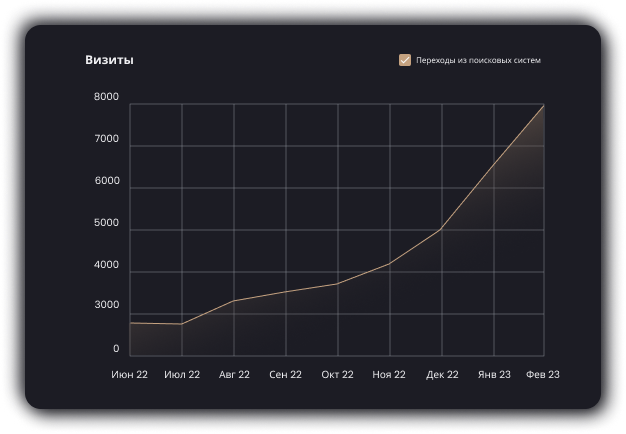Click the 'Окт 22' x-axis label
626x434 pixels.
337,375
